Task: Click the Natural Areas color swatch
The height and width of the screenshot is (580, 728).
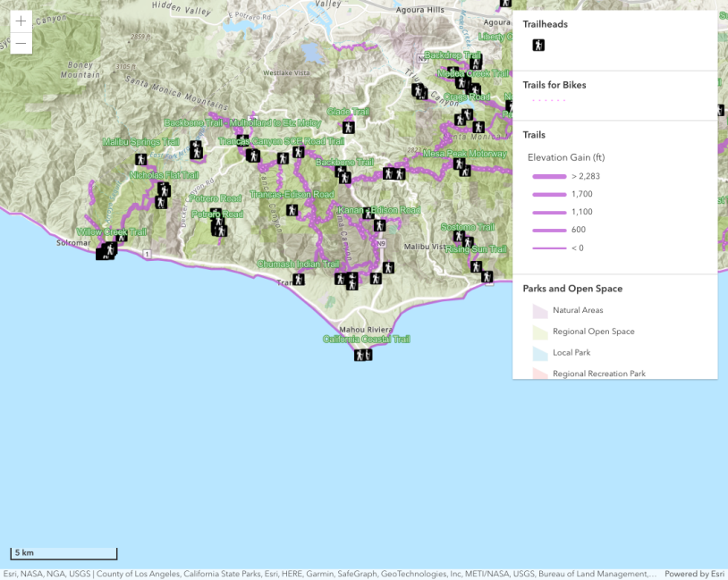Action: tap(539, 311)
